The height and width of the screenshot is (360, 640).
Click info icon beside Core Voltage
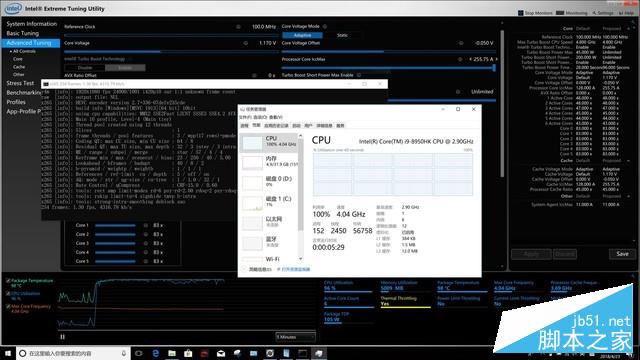tap(246, 43)
